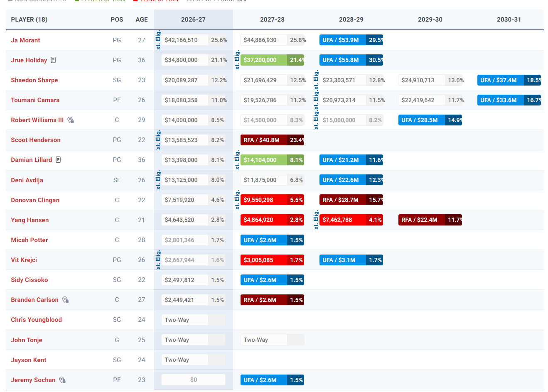Click the 2030-31 season column header
Viewport: 548px width, 392px height.
pos(509,20)
